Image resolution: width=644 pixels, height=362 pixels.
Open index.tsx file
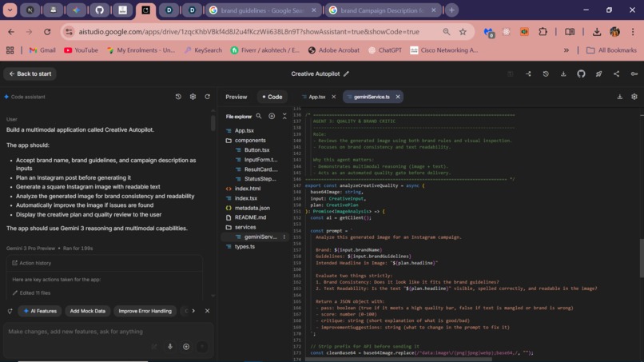[245, 198]
